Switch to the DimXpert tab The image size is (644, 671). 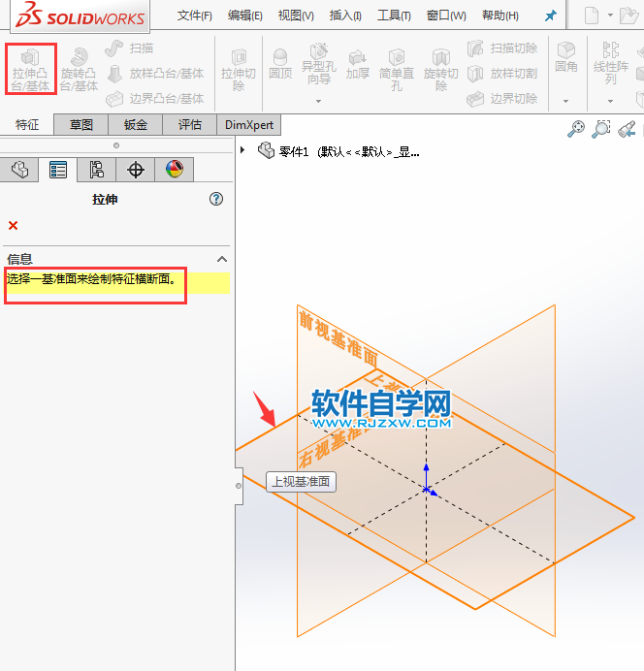click(x=249, y=124)
